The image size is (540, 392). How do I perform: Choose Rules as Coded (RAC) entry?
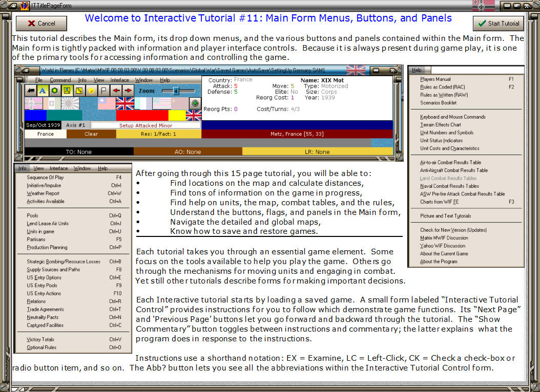coord(466,87)
